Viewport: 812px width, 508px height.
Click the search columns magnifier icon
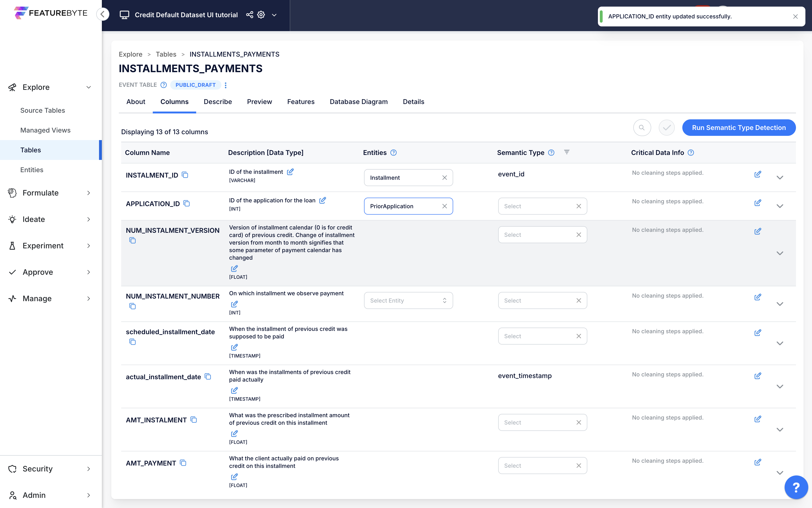point(642,128)
